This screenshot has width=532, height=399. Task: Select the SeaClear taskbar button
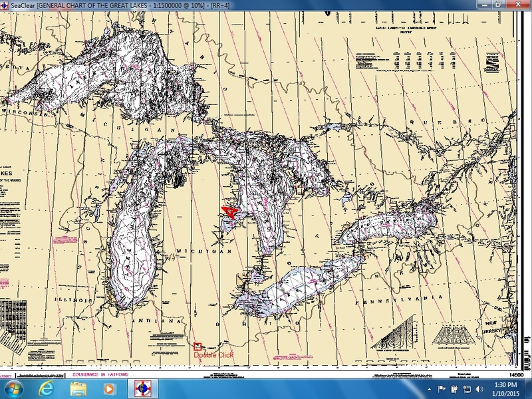(x=143, y=387)
